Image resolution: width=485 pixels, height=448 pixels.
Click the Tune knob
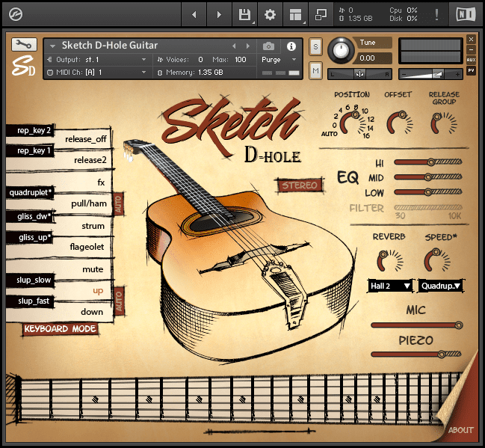pos(341,49)
